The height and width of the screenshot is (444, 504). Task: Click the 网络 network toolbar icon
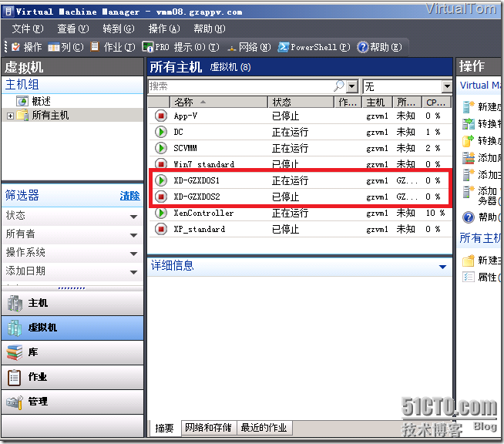click(x=231, y=49)
